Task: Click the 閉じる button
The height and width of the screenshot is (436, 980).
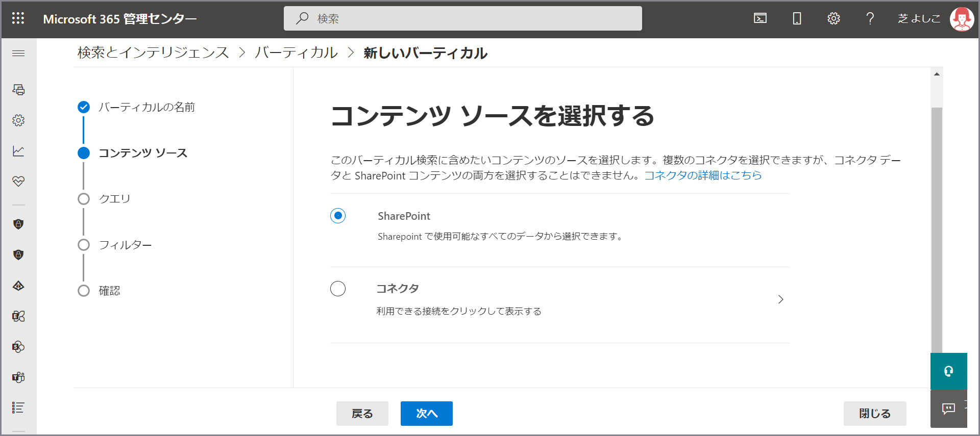Action: tap(875, 414)
